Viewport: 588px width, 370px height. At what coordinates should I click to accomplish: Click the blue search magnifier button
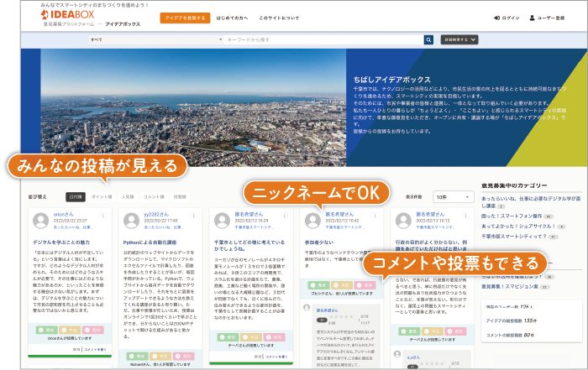tap(428, 39)
